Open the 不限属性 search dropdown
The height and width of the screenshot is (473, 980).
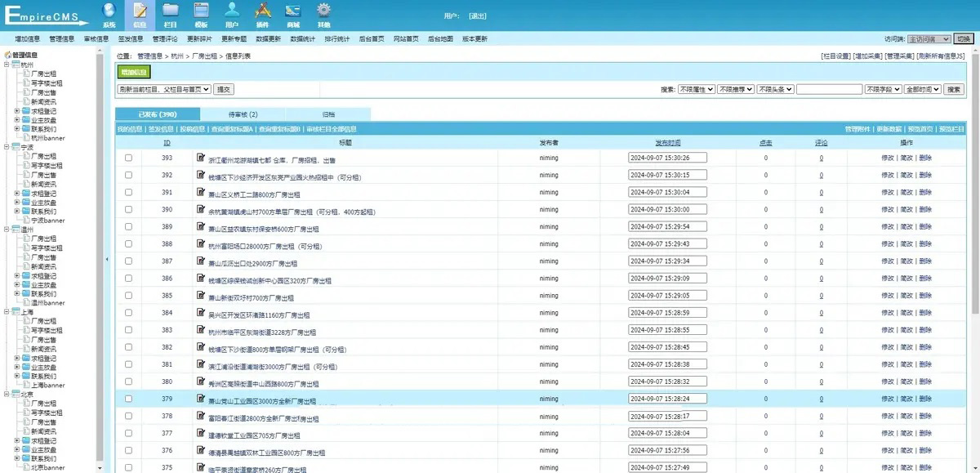[697, 89]
